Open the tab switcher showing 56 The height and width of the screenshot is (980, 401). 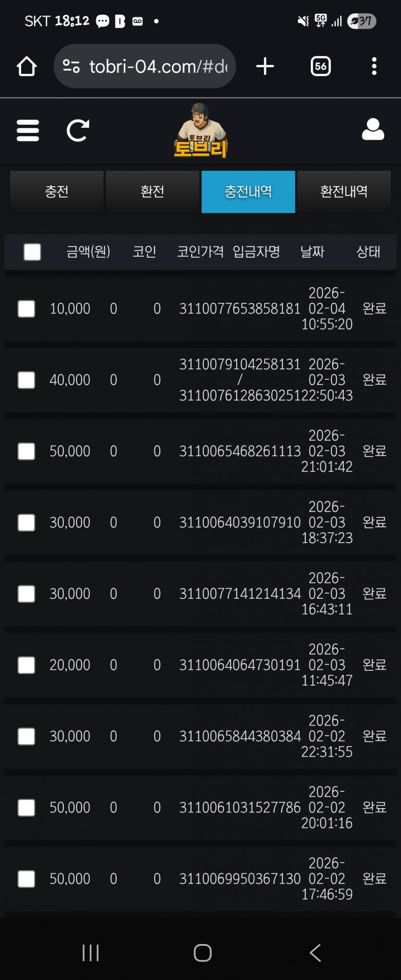[320, 66]
